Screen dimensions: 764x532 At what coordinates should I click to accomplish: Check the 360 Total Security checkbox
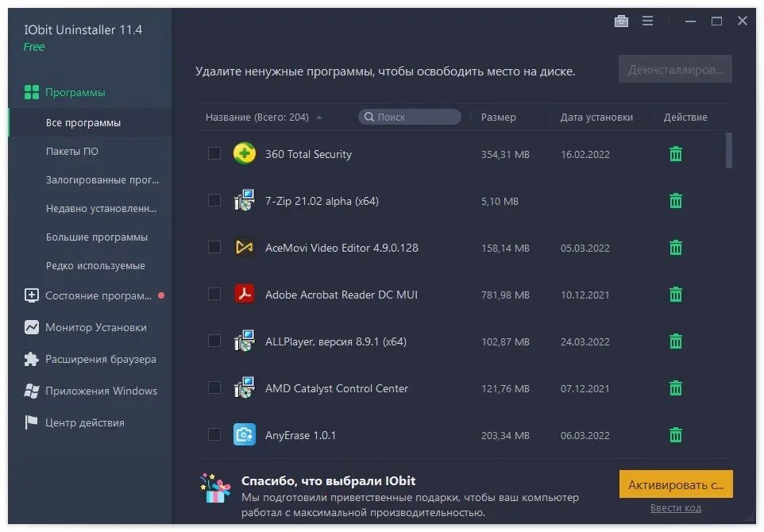(x=214, y=153)
